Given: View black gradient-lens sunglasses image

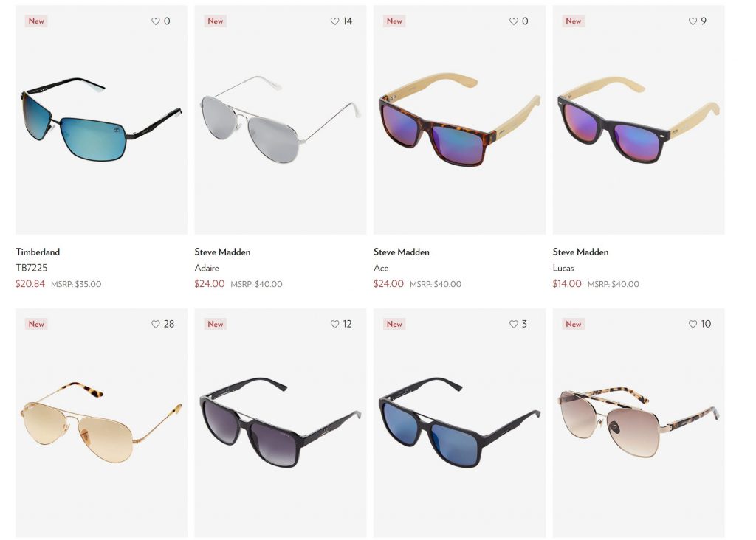Looking at the screenshot, I should tap(280, 423).
